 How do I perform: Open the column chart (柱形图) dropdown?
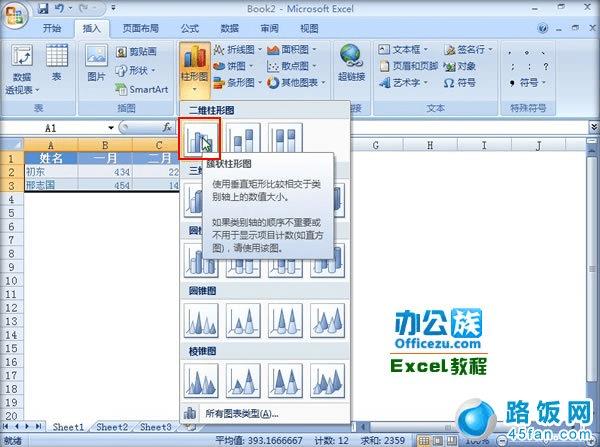pos(195,70)
